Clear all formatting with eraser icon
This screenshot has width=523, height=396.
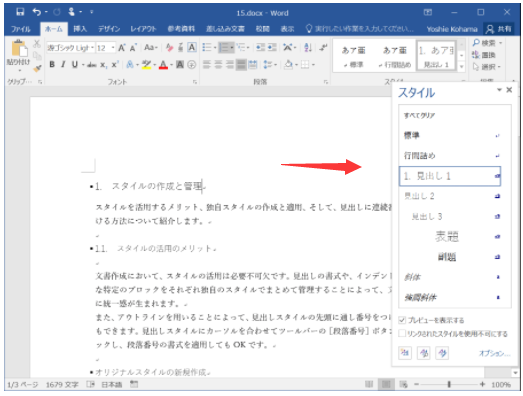[169, 48]
